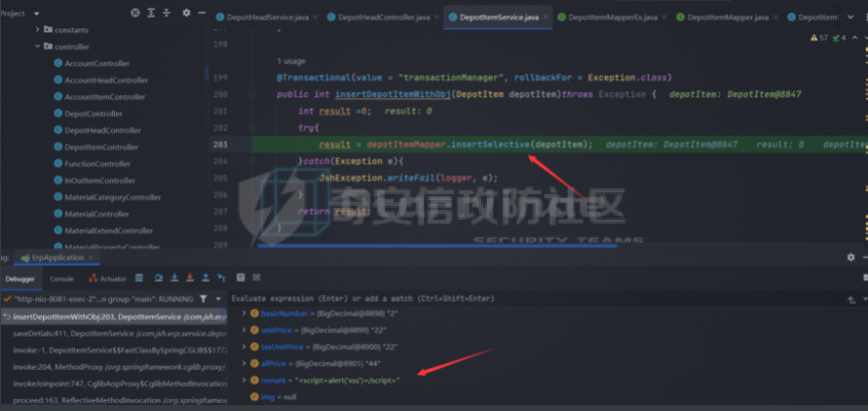Click Expand All in Project panel
This screenshot has height=411, width=868.
click(x=151, y=13)
